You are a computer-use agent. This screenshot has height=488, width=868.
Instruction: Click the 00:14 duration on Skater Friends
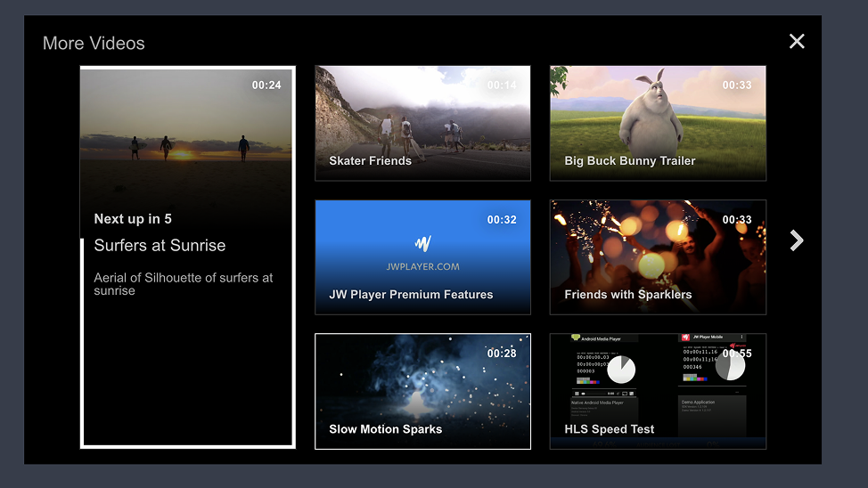pos(502,85)
